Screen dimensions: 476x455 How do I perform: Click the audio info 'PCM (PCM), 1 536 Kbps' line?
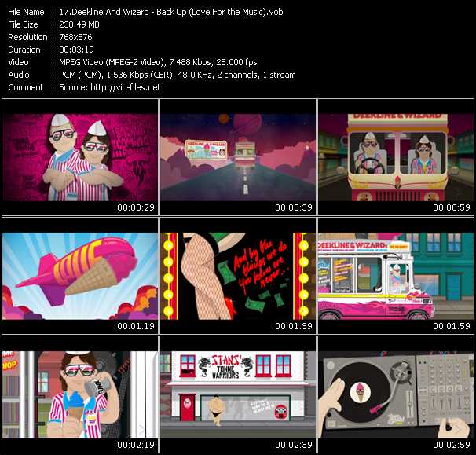(x=178, y=75)
